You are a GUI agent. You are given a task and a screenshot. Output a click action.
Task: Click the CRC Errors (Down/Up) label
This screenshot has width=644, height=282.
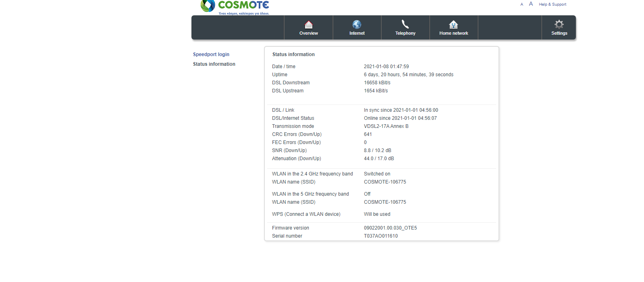coord(297,134)
